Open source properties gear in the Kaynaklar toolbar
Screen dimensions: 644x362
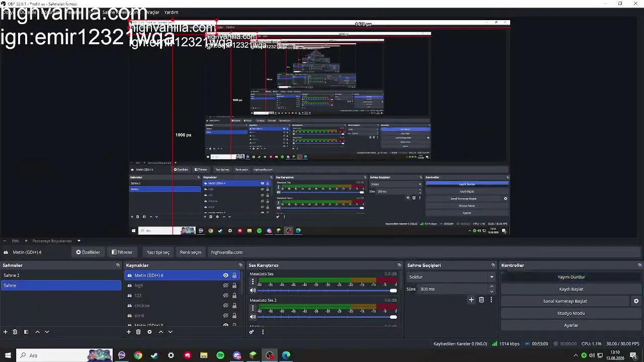(x=149, y=332)
